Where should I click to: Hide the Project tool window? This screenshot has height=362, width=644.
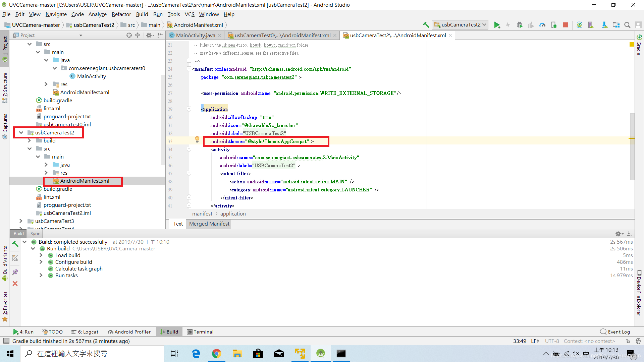click(x=160, y=35)
